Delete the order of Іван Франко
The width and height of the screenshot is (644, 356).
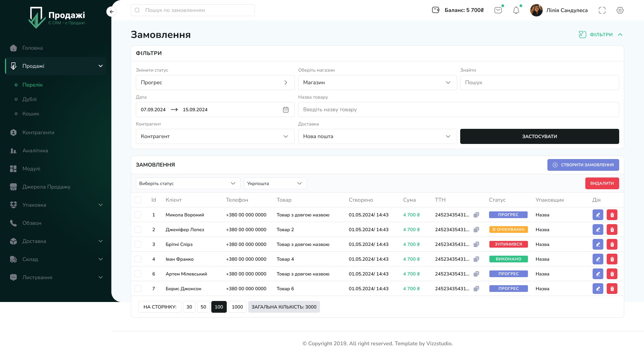[x=612, y=259]
